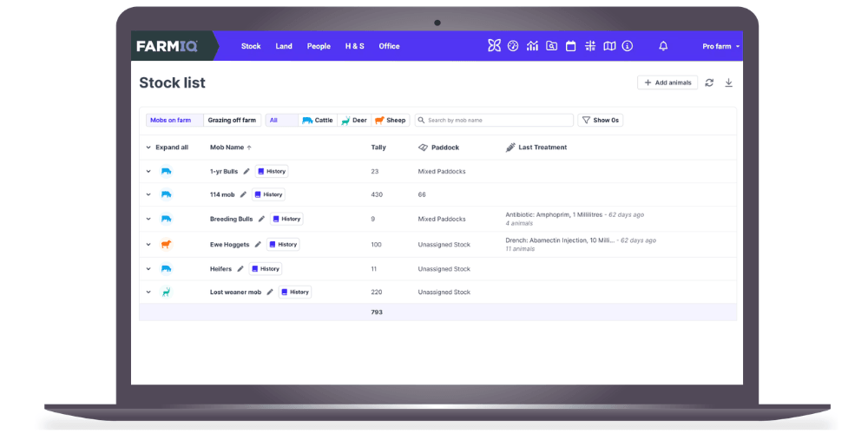Open the Pro farm dropdown
Image resolution: width=868 pixels, height=434 pixels.
720,46
